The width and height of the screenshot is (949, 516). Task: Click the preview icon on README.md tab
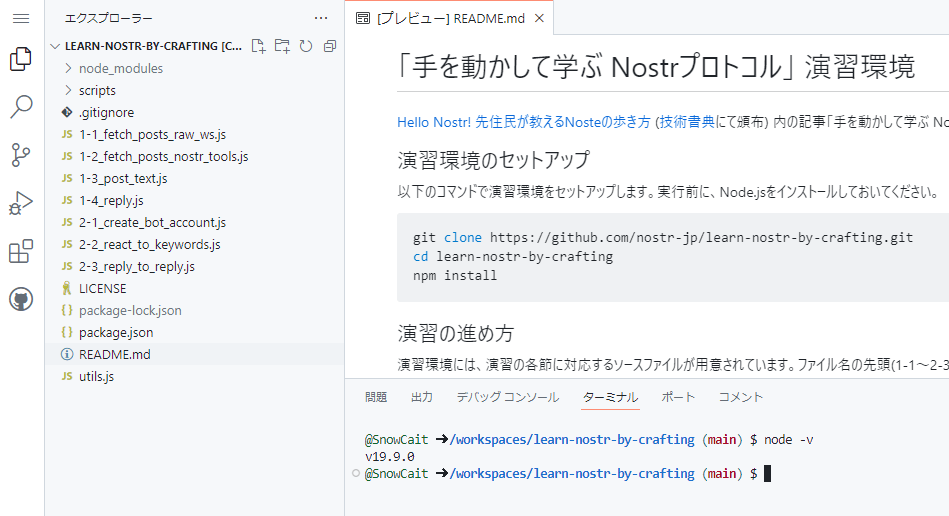363,18
